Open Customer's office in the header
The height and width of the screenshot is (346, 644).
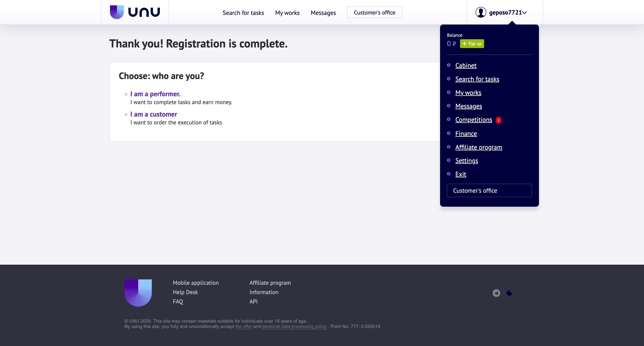point(374,12)
